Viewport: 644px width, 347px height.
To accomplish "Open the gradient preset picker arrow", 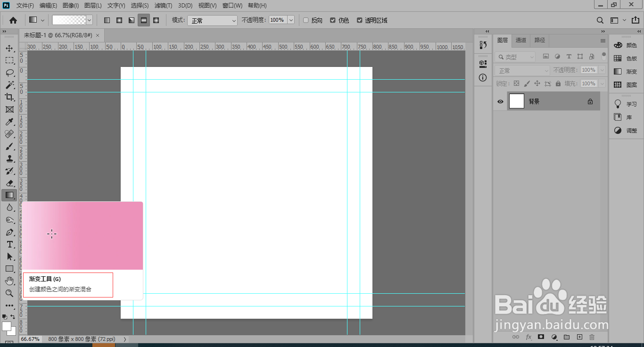I will click(89, 20).
